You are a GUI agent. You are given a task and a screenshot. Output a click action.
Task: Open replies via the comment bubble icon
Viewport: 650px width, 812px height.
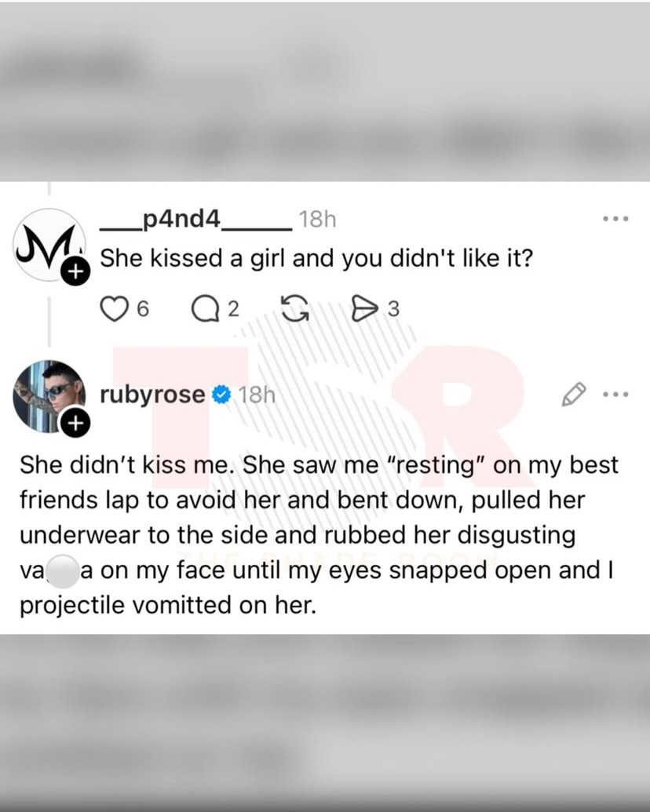click(x=205, y=308)
